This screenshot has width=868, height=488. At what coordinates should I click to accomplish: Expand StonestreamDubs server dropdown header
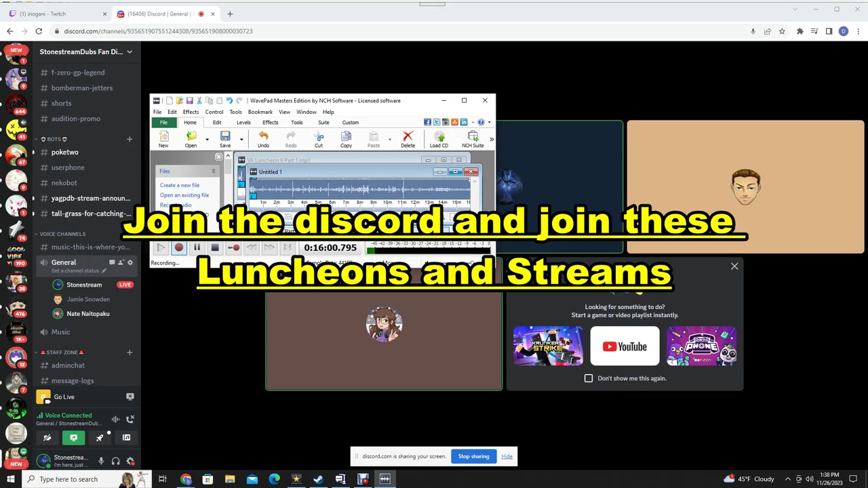click(x=88, y=52)
